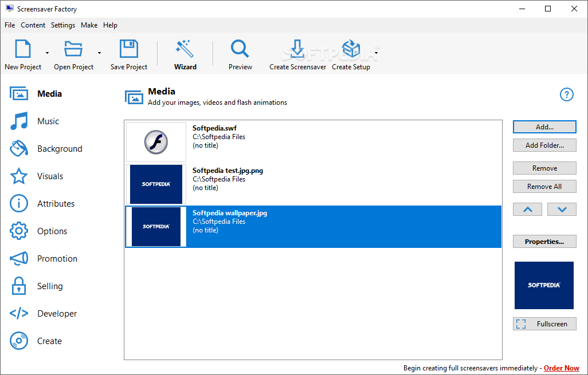Click the Open Project folder icon
This screenshot has height=375, width=588.
pyautogui.click(x=73, y=49)
